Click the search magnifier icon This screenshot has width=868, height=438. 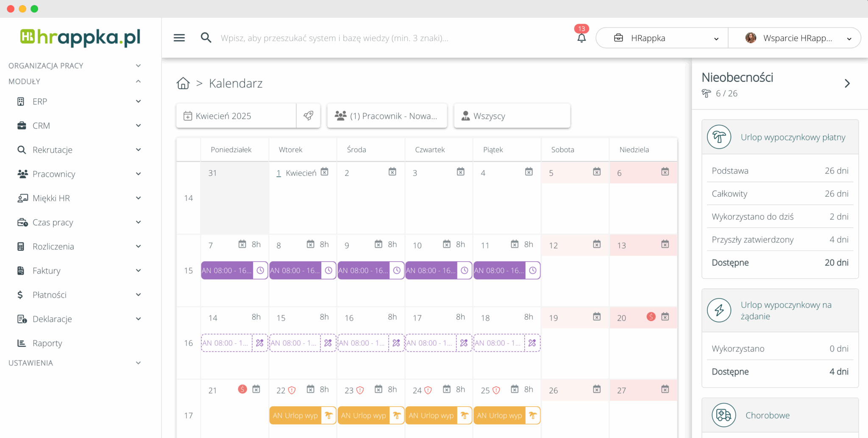[x=206, y=38]
